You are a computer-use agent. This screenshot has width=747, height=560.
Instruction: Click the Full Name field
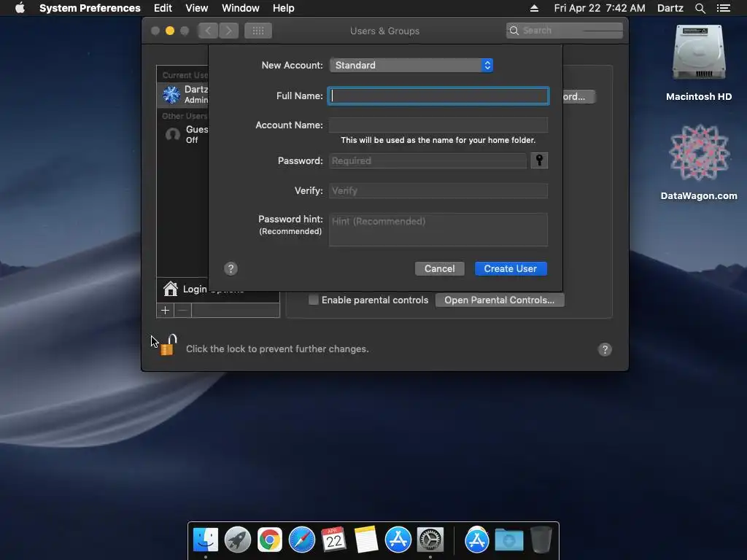[x=438, y=96]
